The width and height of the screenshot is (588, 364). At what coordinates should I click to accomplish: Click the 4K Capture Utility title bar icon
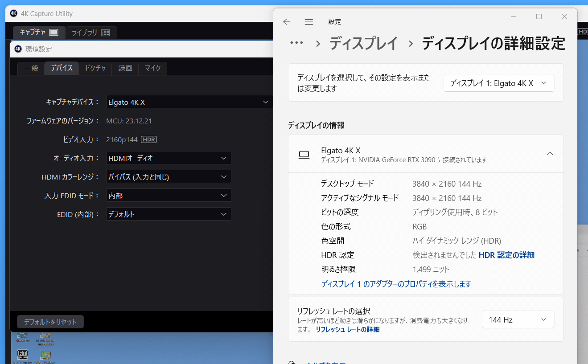(x=13, y=13)
